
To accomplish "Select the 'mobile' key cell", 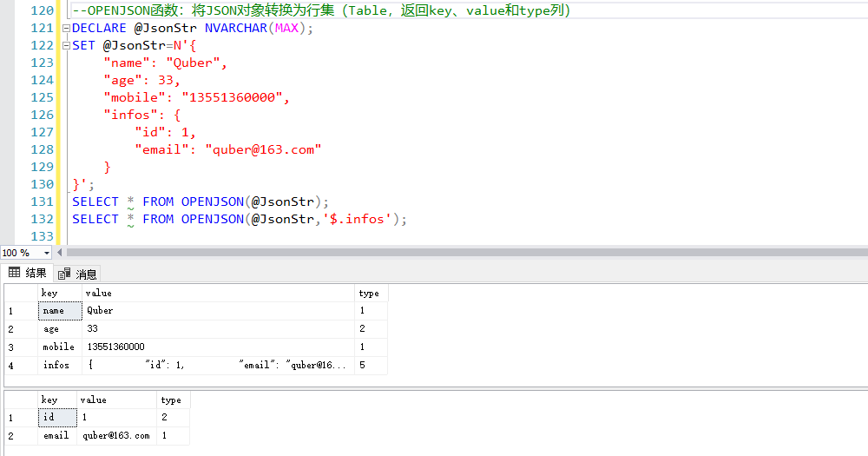I will (60, 347).
